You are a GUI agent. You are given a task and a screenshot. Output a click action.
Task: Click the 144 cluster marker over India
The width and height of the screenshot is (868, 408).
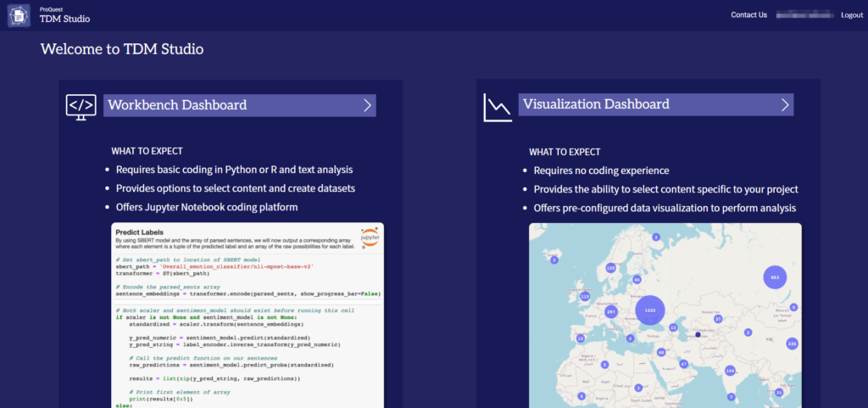click(729, 371)
